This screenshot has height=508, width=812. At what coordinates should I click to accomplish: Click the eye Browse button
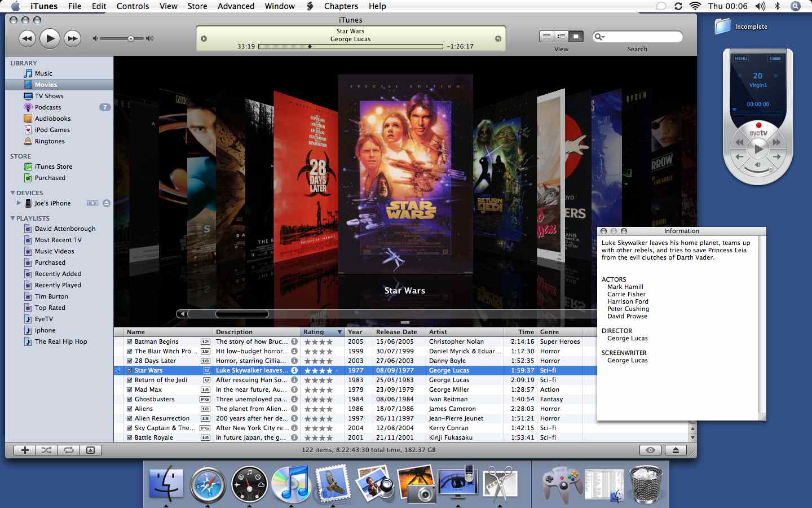650,450
